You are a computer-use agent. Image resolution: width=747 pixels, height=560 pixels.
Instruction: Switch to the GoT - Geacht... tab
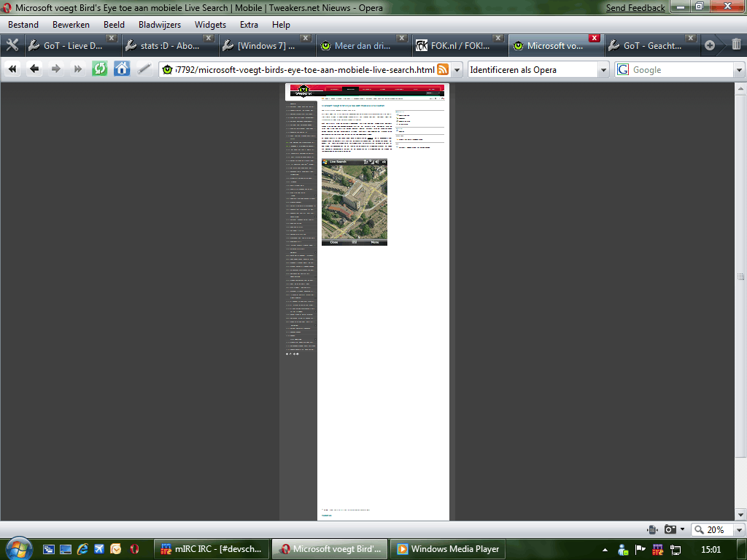click(651, 46)
